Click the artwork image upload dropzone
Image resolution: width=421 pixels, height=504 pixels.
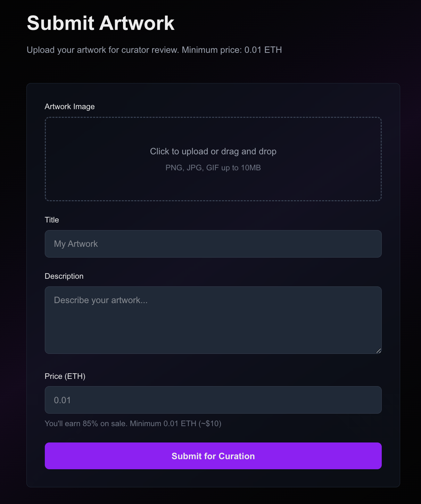click(213, 159)
